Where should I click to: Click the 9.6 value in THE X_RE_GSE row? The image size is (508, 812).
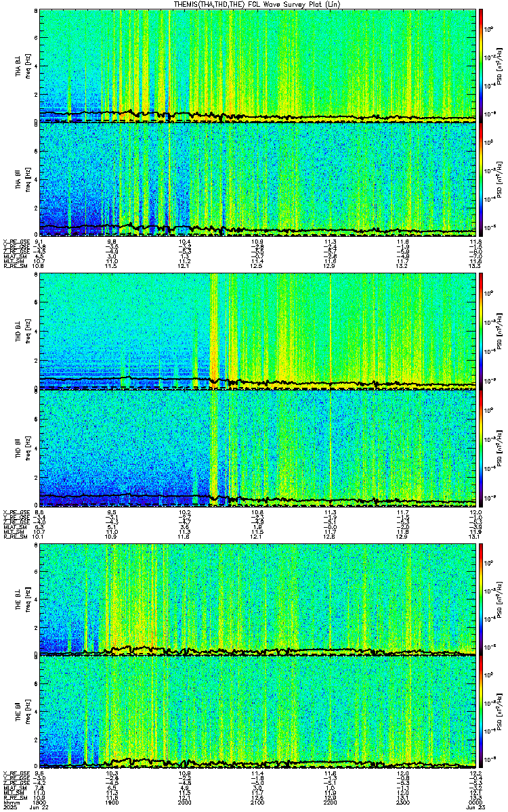[39, 773]
